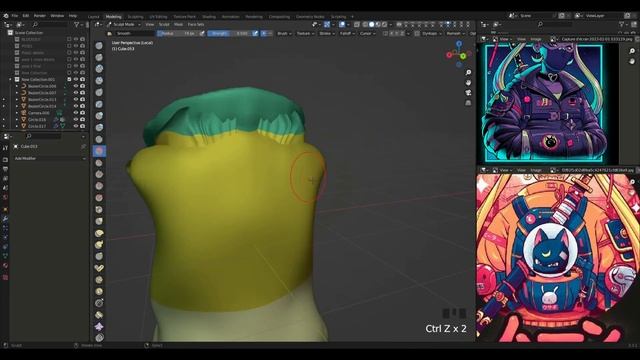Screen dimensions: 640x360
Task: Select the Crease brush tool
Action: point(99,140)
